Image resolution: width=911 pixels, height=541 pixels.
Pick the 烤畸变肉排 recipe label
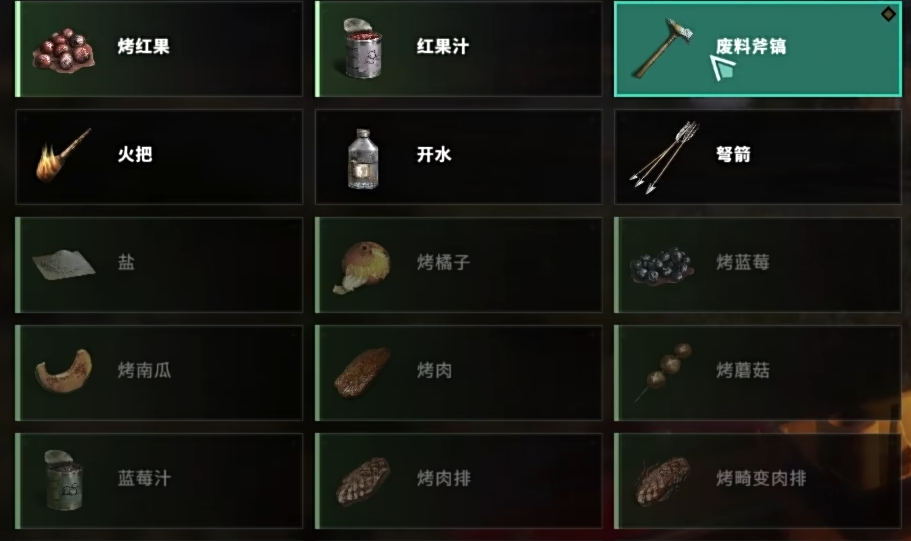[761, 478]
